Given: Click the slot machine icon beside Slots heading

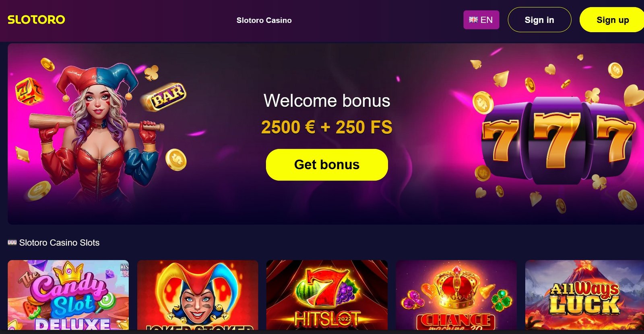Looking at the screenshot, I should (12, 242).
